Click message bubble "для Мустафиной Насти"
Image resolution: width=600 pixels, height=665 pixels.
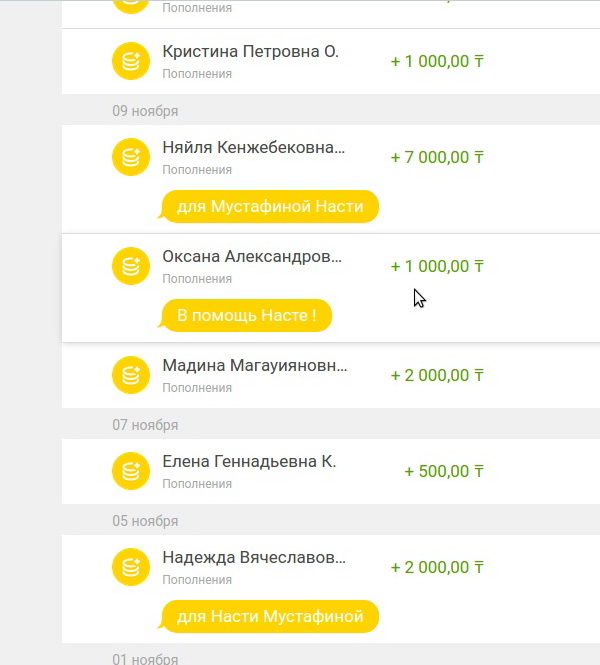click(x=270, y=207)
